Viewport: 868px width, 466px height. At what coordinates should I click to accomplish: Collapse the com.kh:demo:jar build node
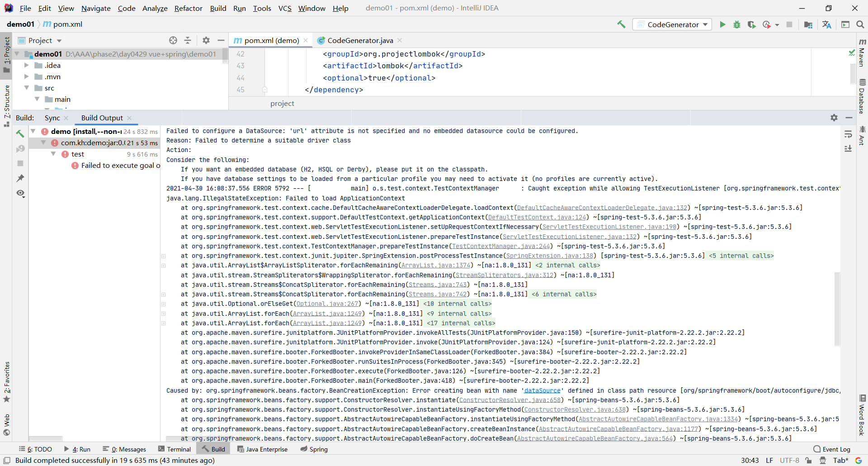43,143
